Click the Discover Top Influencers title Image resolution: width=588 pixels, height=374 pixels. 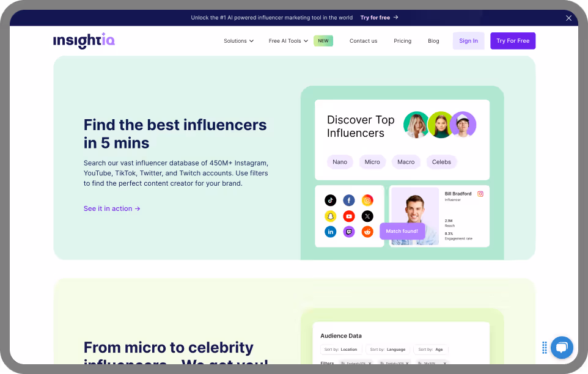pyautogui.click(x=361, y=127)
